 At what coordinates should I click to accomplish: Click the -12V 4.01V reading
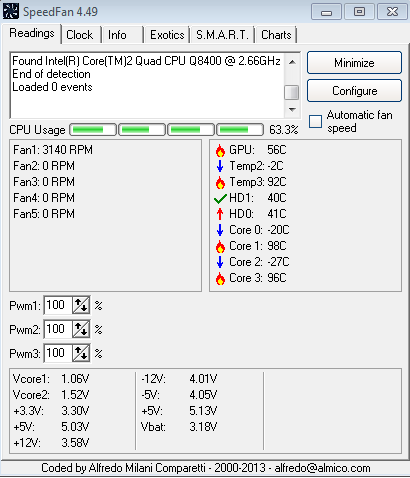click(179, 379)
